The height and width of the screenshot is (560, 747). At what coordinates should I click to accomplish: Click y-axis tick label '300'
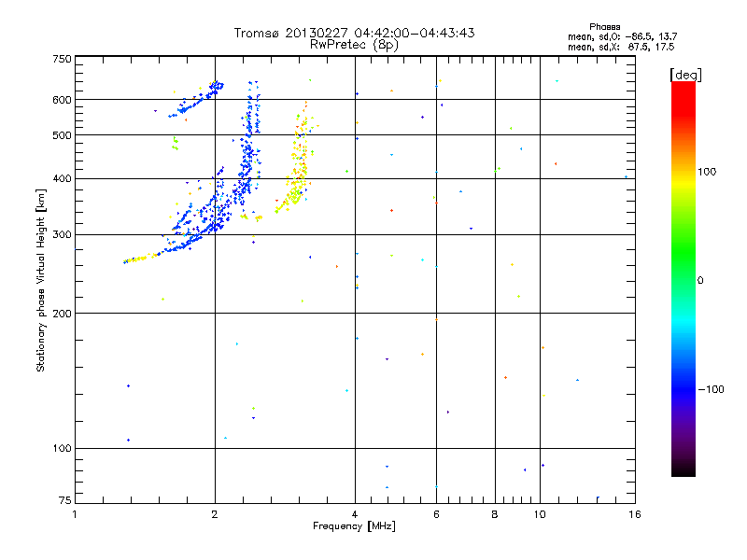point(62,235)
